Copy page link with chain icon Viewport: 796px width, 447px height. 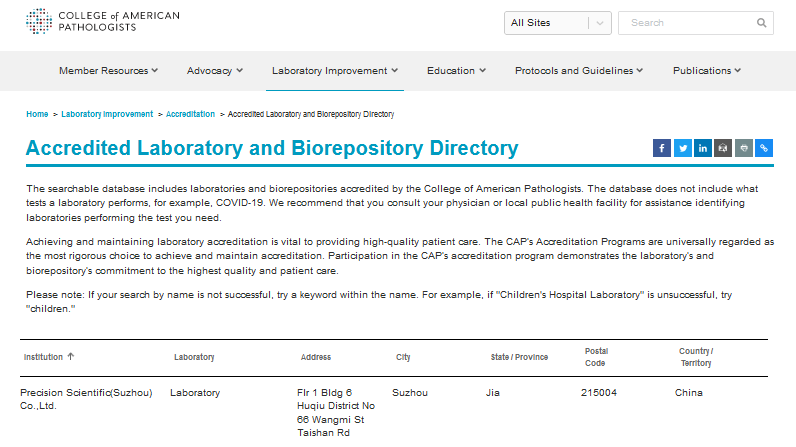tap(764, 148)
